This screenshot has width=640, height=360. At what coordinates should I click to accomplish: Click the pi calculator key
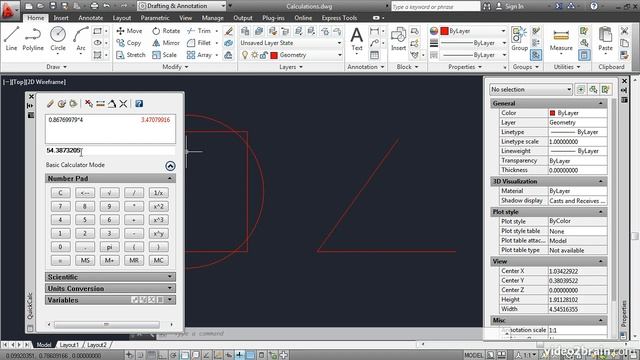click(x=109, y=247)
